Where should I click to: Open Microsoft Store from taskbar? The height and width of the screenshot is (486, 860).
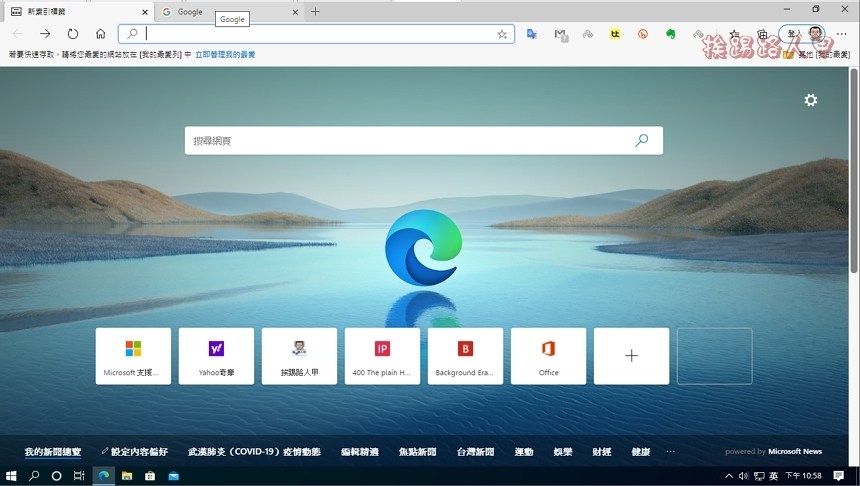[150, 476]
